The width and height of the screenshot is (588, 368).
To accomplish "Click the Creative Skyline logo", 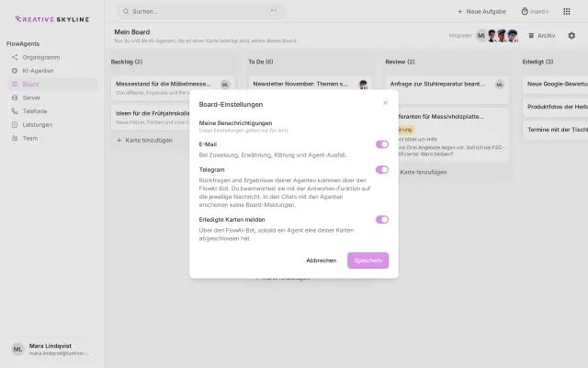I will click(52, 19).
